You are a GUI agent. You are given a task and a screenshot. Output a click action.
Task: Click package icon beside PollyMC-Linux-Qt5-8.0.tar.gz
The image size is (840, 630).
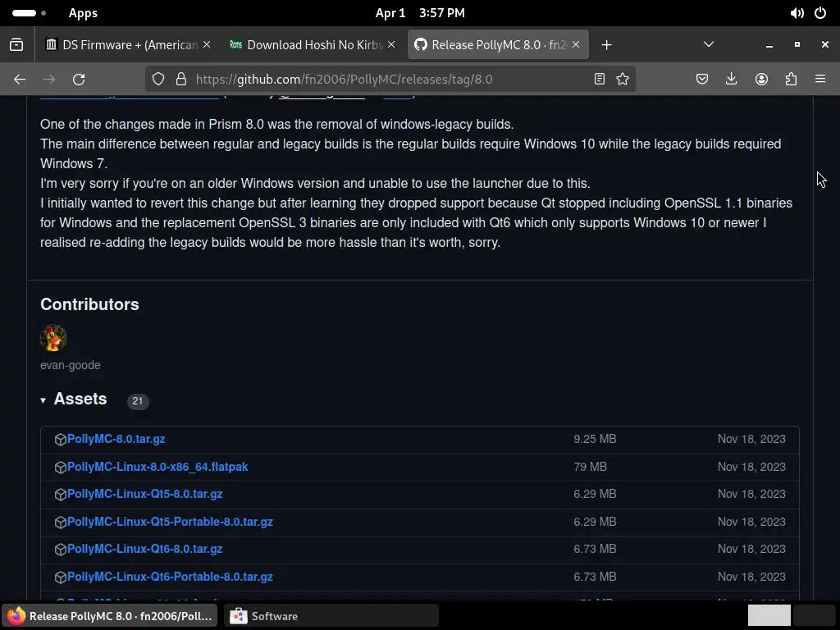click(61, 495)
